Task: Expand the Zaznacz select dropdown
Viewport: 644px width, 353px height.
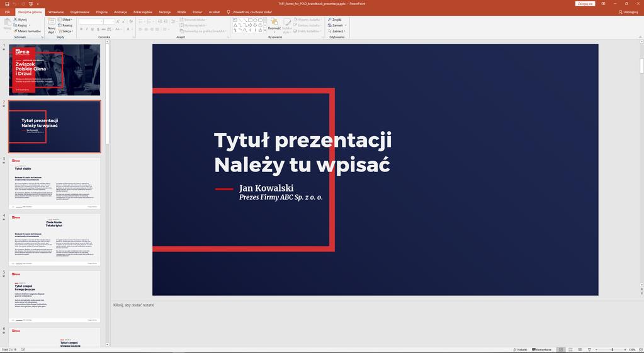Action: click(x=337, y=31)
